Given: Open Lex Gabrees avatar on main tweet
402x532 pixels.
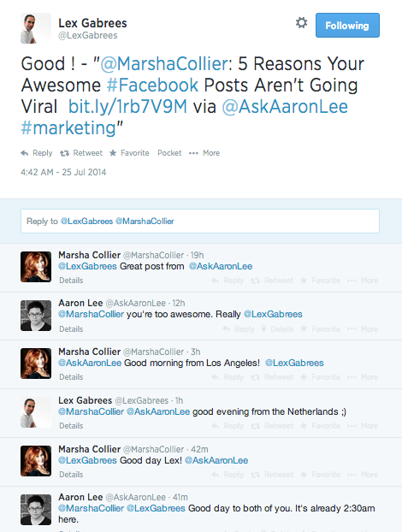Looking at the screenshot, I should [x=36, y=28].
